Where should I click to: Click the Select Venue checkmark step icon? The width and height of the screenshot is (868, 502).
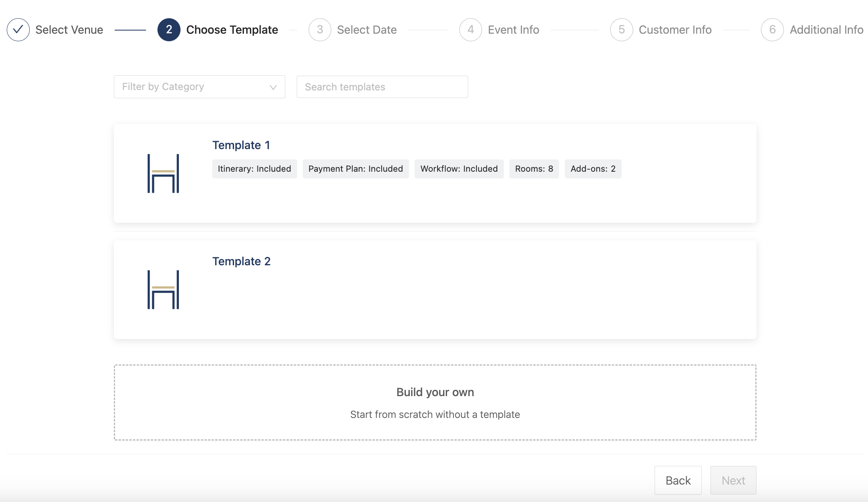18,30
